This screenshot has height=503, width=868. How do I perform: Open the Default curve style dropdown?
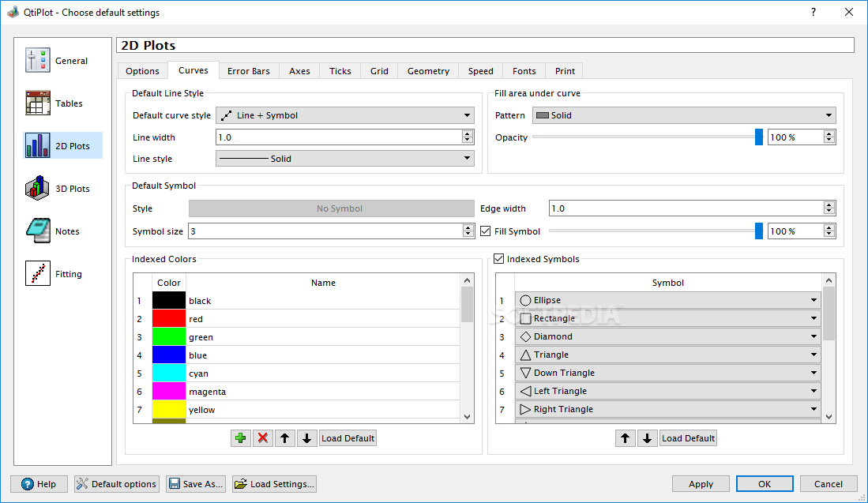(x=345, y=115)
